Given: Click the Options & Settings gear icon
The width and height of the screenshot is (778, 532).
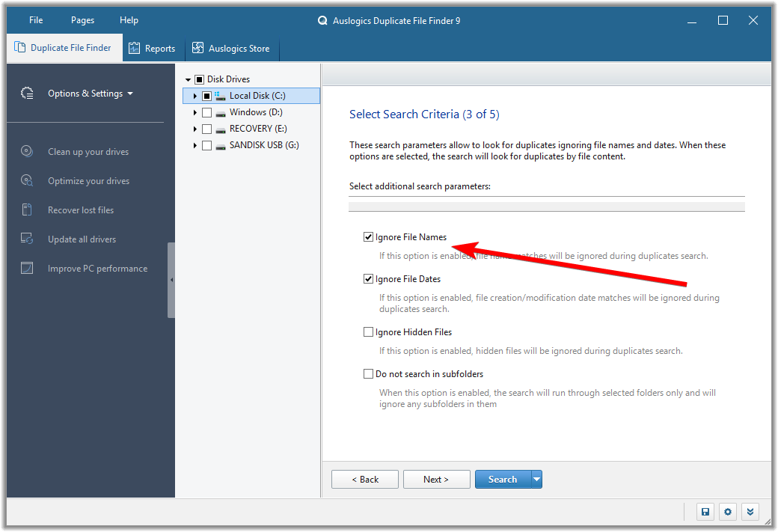Looking at the screenshot, I should pyautogui.click(x=27, y=93).
